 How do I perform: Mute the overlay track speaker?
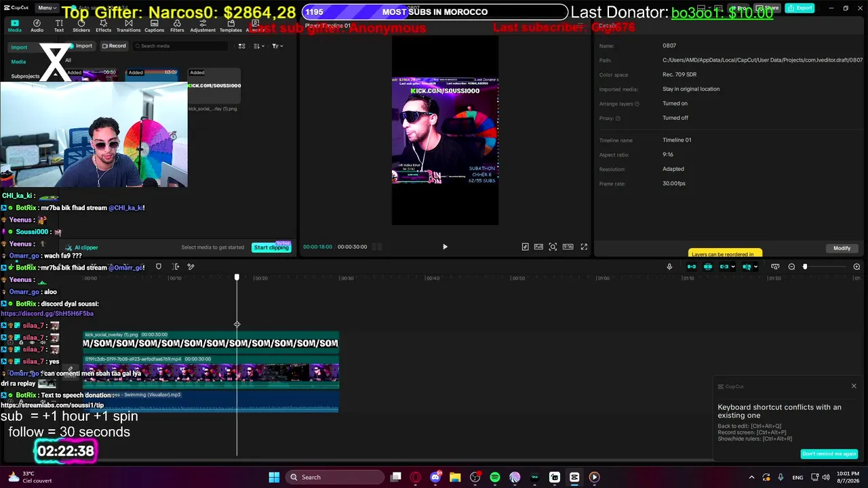(x=43, y=343)
